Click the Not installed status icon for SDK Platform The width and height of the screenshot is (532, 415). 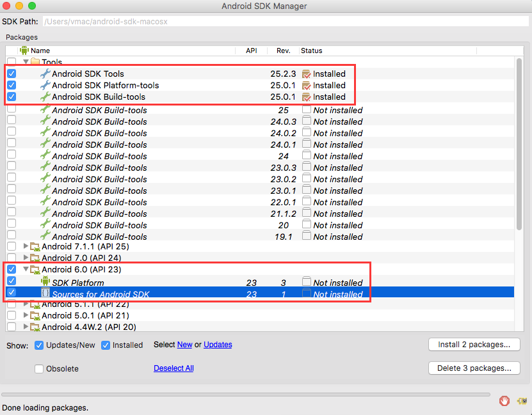point(307,281)
